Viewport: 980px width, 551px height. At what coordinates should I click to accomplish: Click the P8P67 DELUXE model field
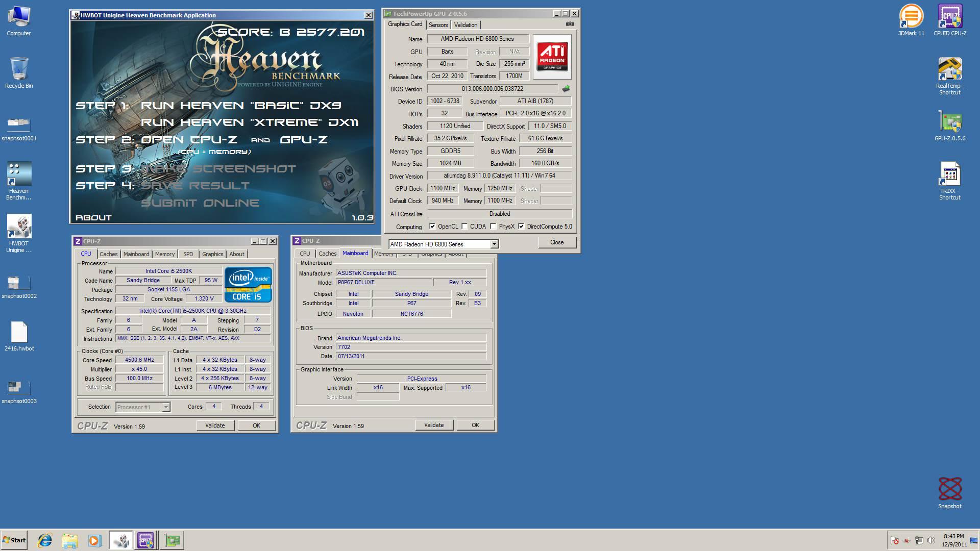[x=383, y=283]
